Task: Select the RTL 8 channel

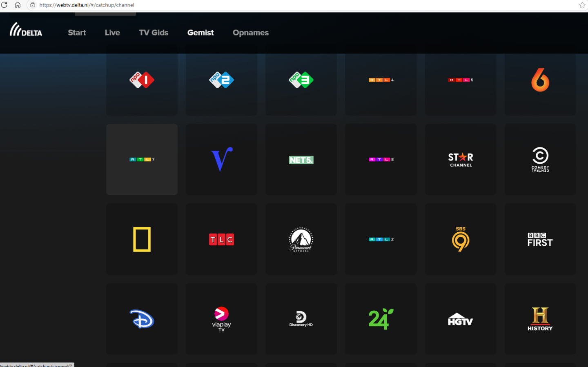Action: [381, 160]
